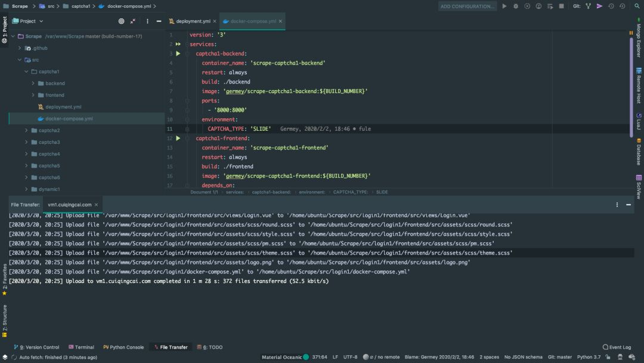Open the Remote Host side panel

tap(639, 85)
